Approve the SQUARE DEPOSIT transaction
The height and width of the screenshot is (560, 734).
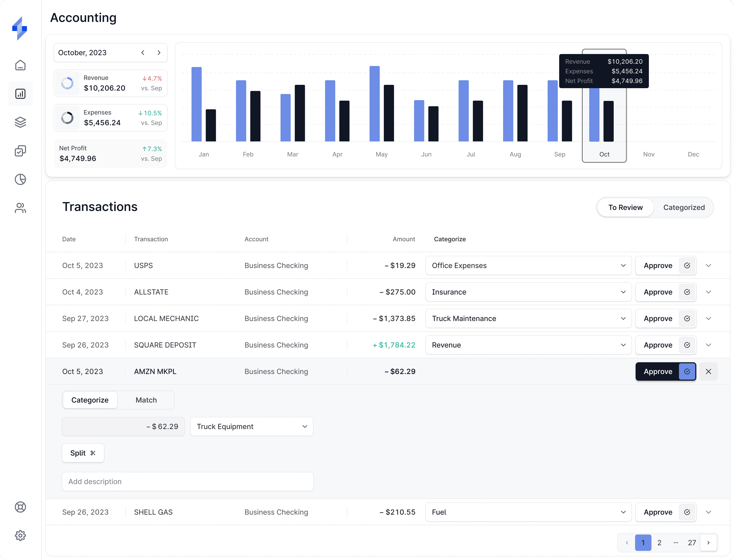pyautogui.click(x=658, y=345)
